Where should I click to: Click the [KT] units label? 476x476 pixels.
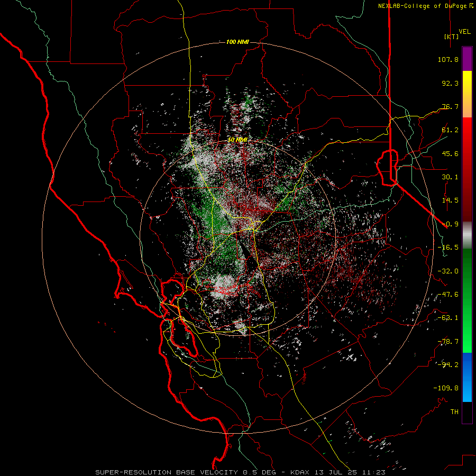452,36
